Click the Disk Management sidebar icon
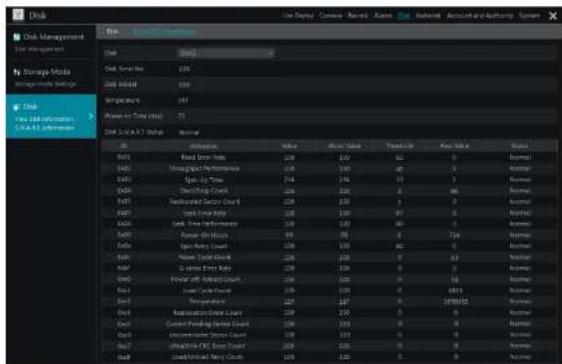 point(16,37)
